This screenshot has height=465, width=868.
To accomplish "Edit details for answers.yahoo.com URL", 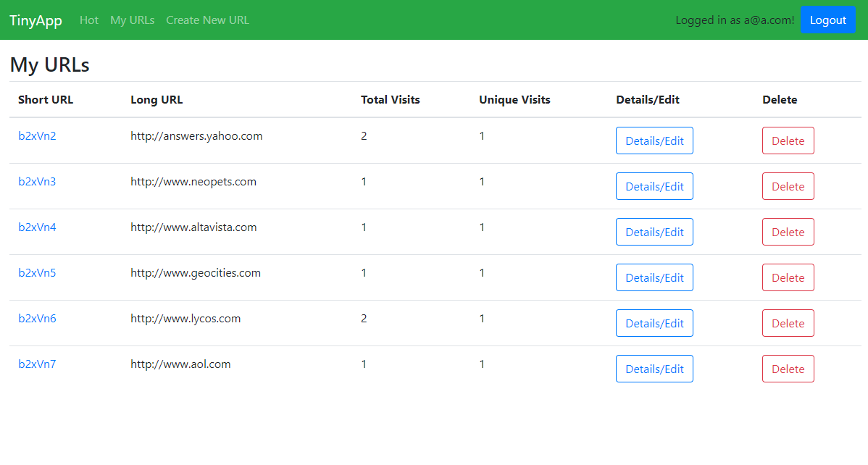I will (654, 141).
